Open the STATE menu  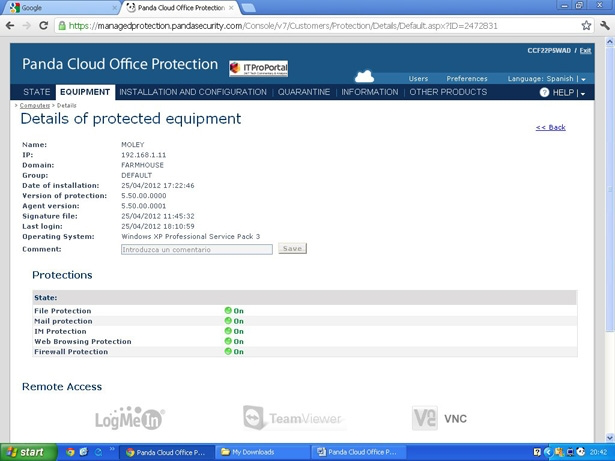click(x=36, y=92)
